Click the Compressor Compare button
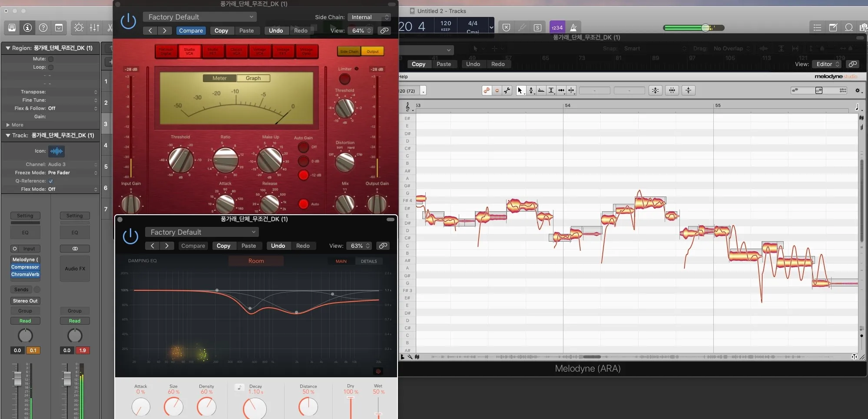 [x=191, y=30]
